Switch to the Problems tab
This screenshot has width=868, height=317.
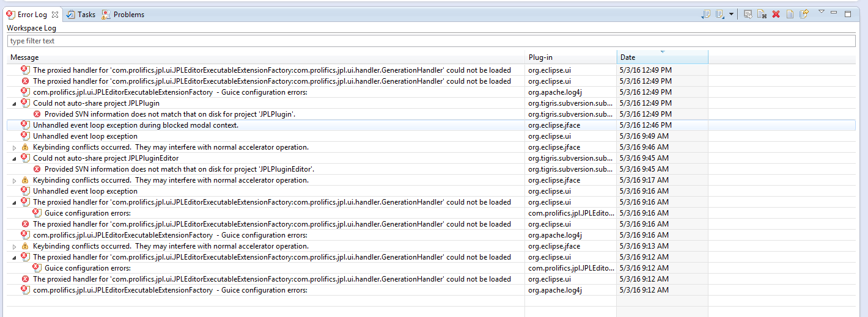[123, 14]
